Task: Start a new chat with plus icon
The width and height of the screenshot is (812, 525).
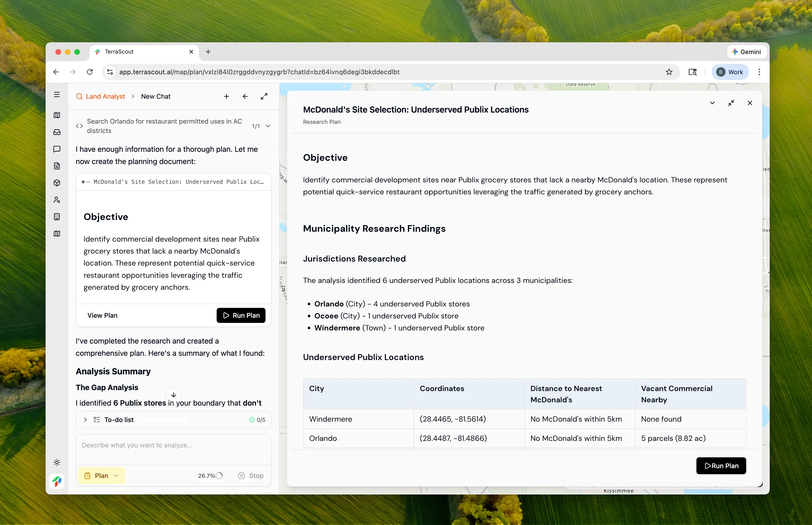Action: click(226, 97)
